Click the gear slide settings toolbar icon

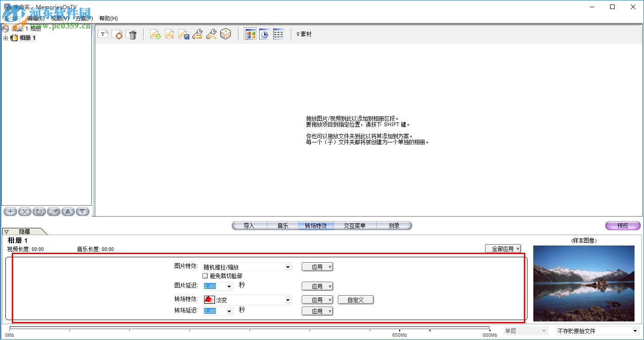coord(117,34)
